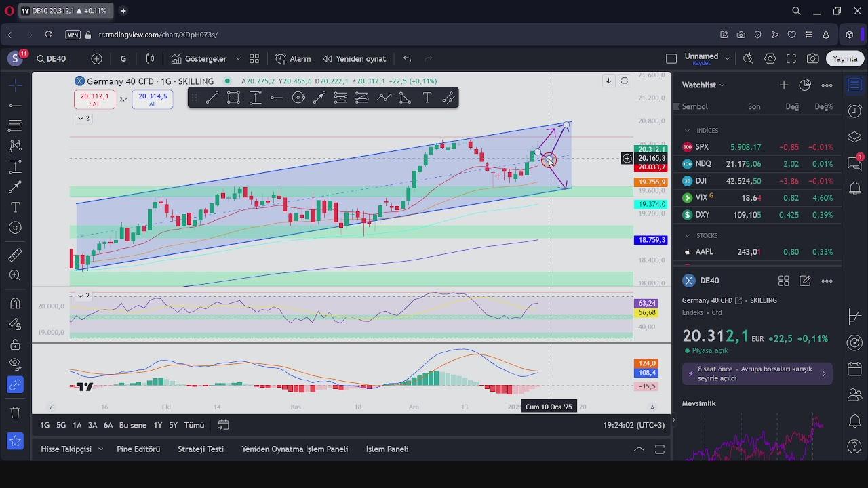Pick text tool in floating toolbar

click(427, 98)
